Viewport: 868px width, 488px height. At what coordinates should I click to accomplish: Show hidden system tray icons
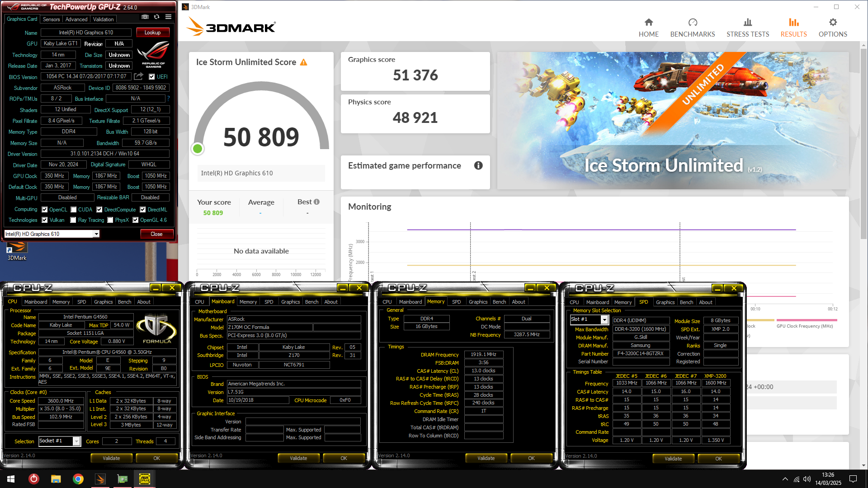[x=785, y=479]
